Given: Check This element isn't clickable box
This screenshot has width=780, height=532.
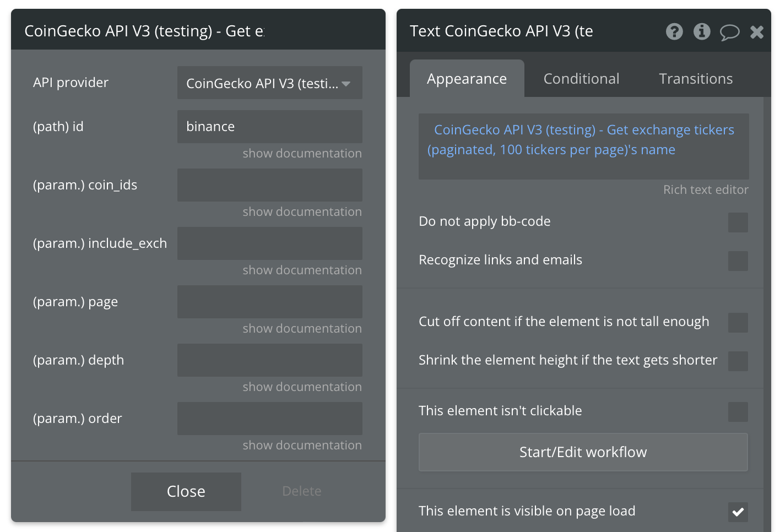Looking at the screenshot, I should click(738, 412).
